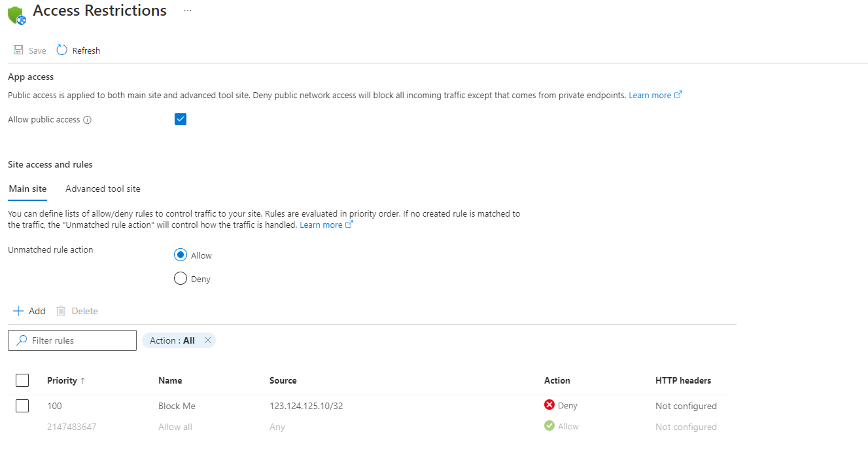Check the select-all checkbox in table header

(x=22, y=380)
